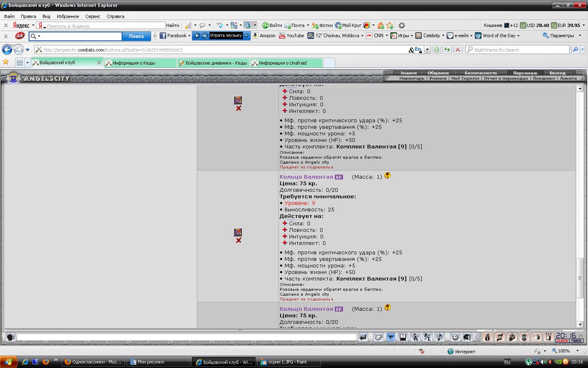Open the Общение game menu
The height and width of the screenshot is (368, 588).
click(x=438, y=73)
